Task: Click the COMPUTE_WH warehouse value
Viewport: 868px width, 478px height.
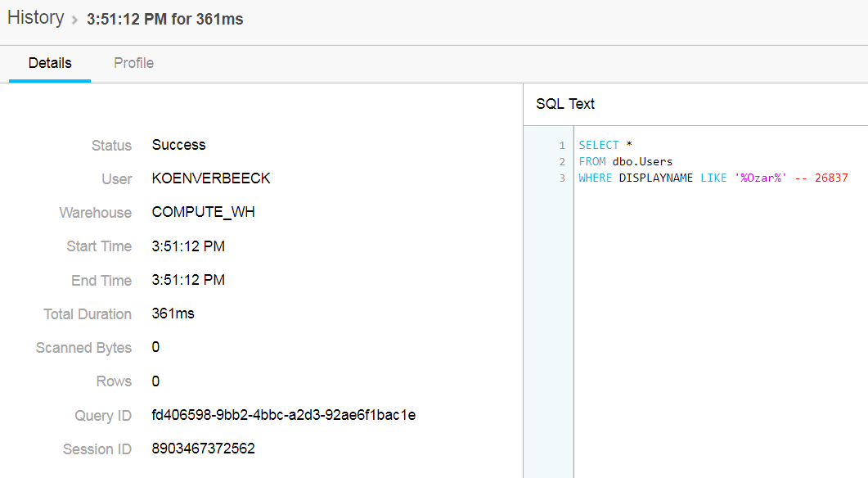Action: point(201,212)
